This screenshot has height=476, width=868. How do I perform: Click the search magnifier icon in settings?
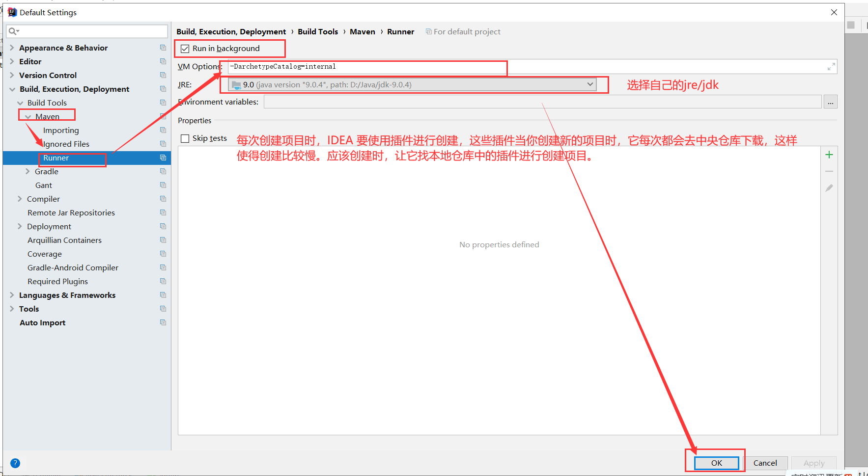13,31
